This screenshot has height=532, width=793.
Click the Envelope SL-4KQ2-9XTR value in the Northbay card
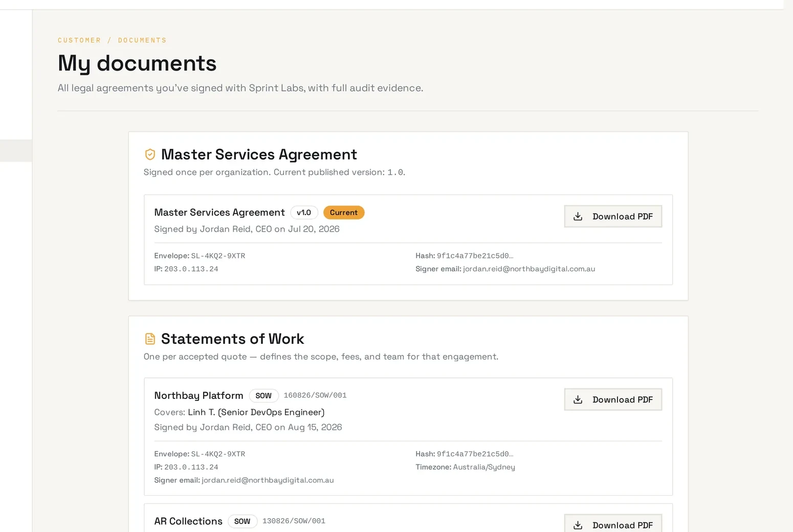tap(218, 454)
